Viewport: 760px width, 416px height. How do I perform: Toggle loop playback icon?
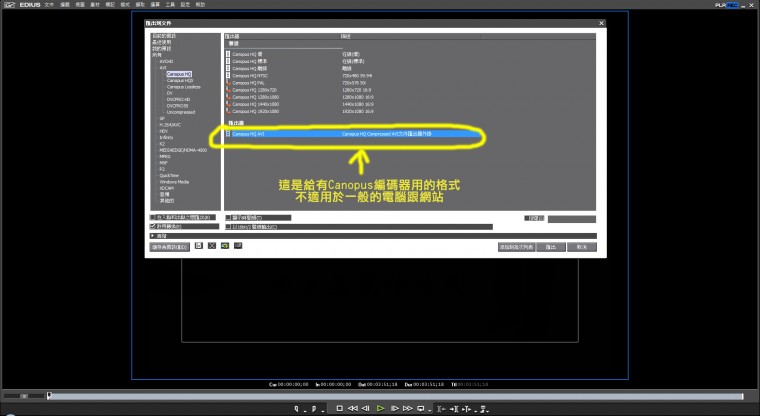(x=420, y=409)
